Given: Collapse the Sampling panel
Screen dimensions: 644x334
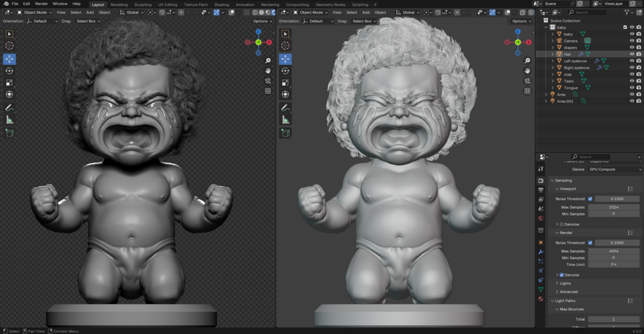Looking at the screenshot, I should pyautogui.click(x=552, y=180).
